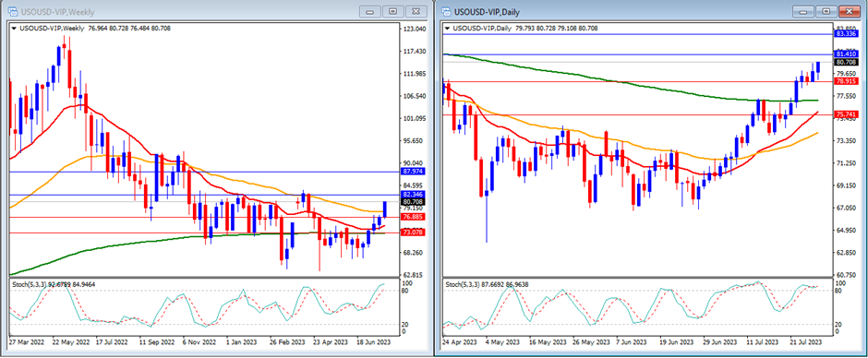Screen dimensions: 868x358
Task: Click the 62.850 level on Daily price axis
Action: pos(847,252)
